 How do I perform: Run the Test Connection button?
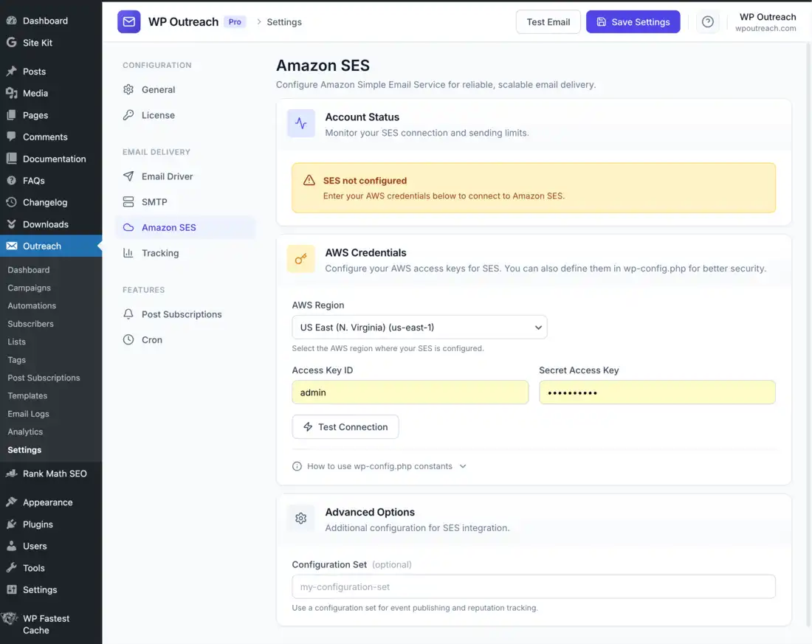tap(345, 426)
